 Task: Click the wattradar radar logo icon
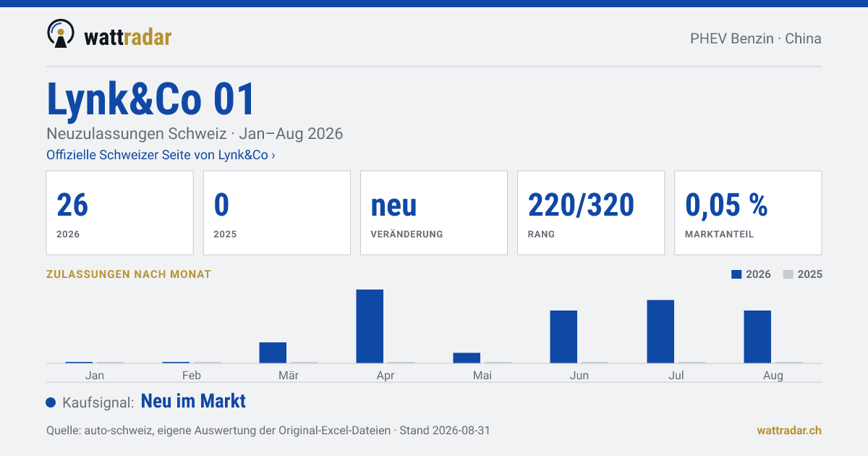pos(61,33)
